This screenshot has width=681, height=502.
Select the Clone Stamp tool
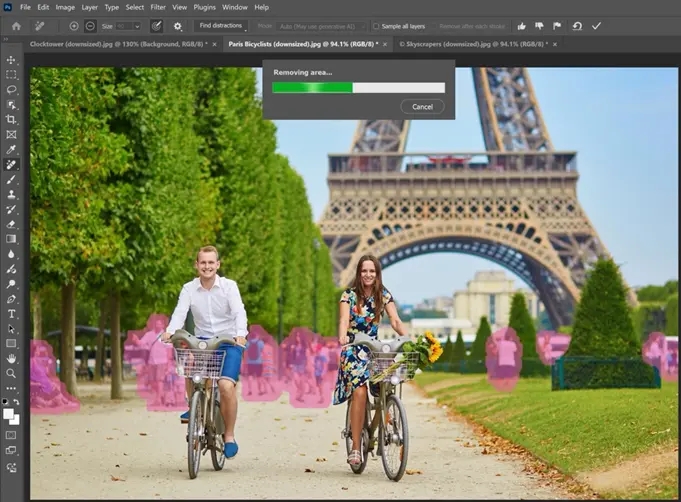click(x=11, y=194)
